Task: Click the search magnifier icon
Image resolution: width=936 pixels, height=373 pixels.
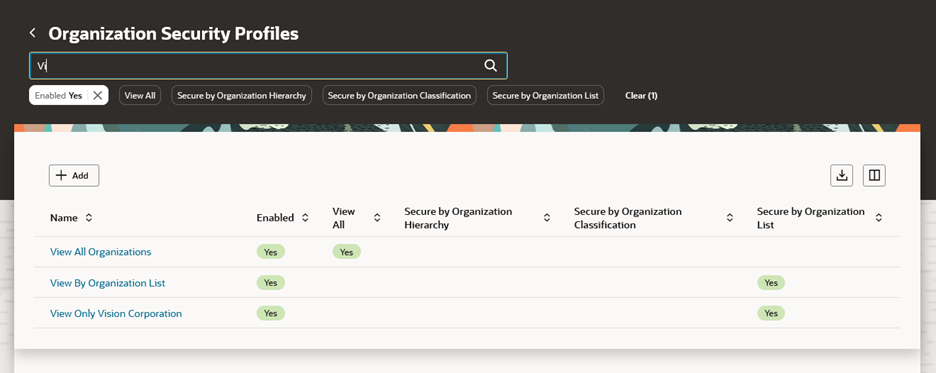Action: (491, 66)
